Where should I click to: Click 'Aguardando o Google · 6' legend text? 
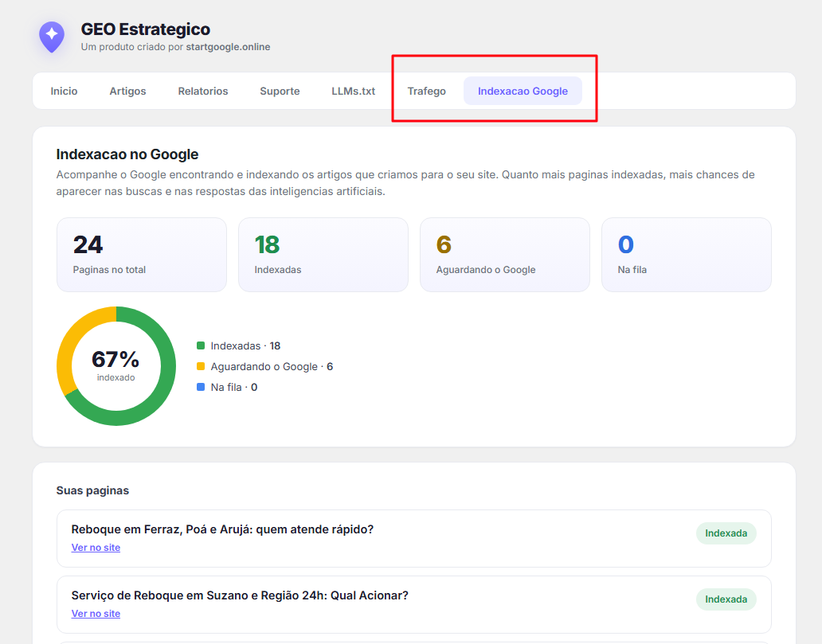[x=272, y=367]
